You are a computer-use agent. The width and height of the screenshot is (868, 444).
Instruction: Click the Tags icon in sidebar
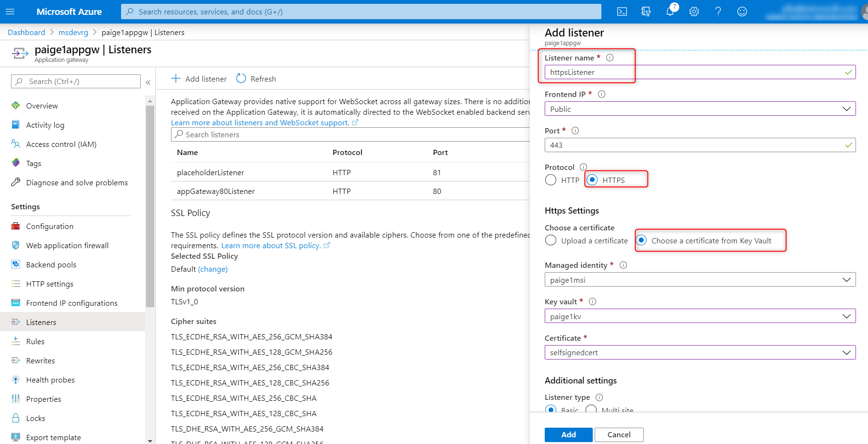[x=16, y=163]
